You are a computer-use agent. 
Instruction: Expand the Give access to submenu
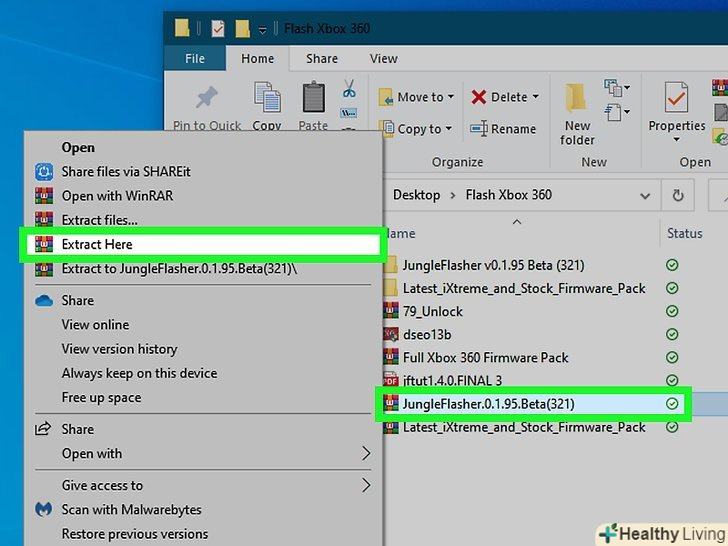[365, 486]
